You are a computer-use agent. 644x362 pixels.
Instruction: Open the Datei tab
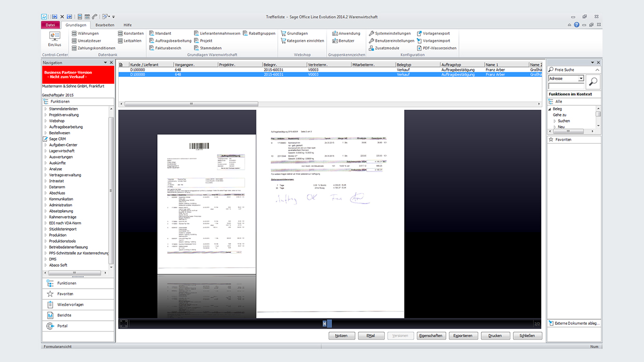tap(50, 25)
